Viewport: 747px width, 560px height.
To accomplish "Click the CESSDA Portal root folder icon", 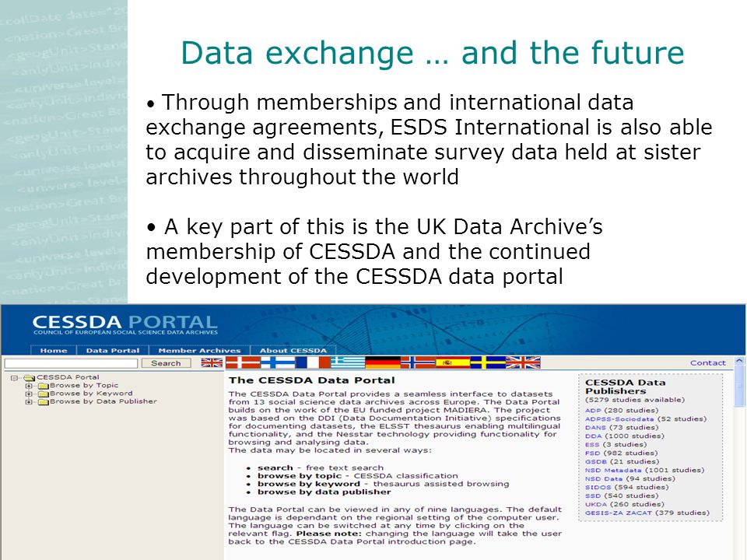I will (x=30, y=378).
